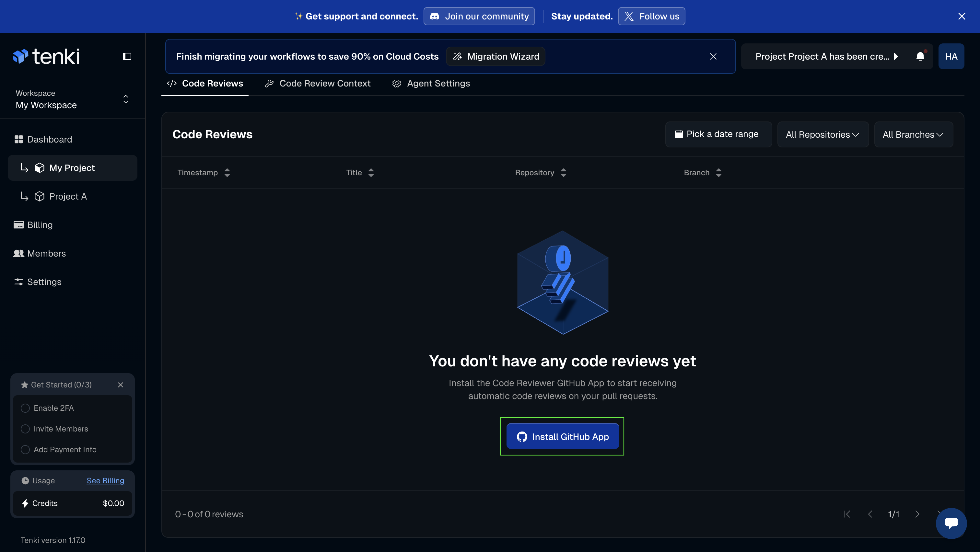Open the All Branches dropdown
Screen dimensions: 980x552
point(913,134)
